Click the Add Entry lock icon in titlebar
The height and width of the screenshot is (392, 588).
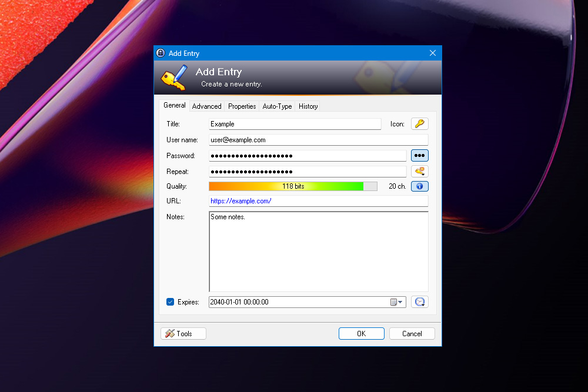tap(160, 53)
